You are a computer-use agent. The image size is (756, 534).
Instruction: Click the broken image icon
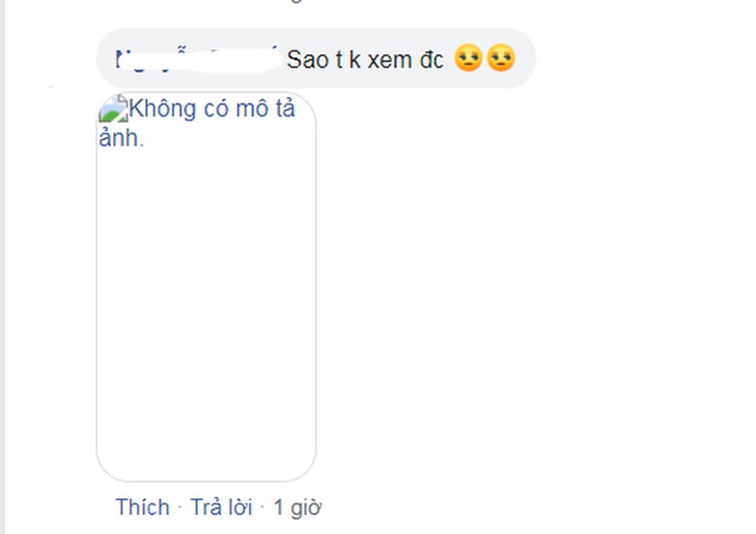pyautogui.click(x=113, y=109)
